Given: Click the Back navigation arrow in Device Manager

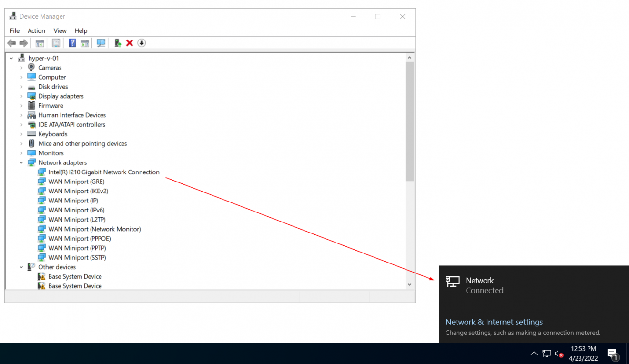Looking at the screenshot, I should point(11,43).
